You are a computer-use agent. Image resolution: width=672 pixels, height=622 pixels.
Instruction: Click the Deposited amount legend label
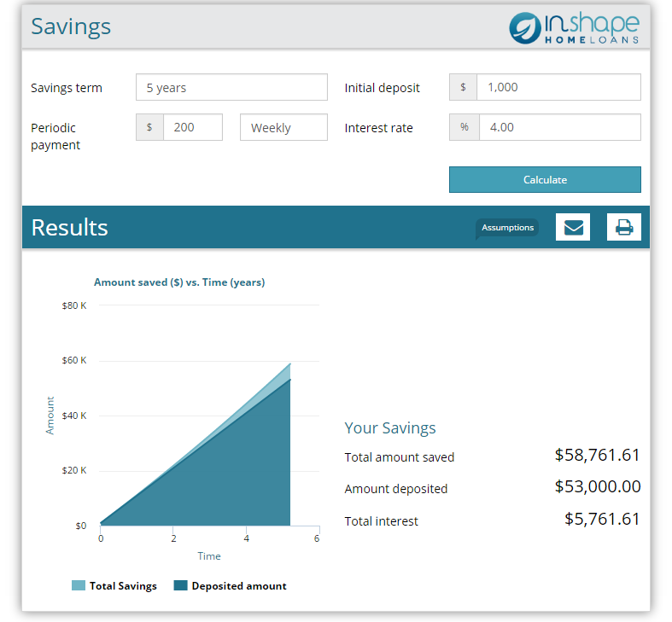pos(239,586)
